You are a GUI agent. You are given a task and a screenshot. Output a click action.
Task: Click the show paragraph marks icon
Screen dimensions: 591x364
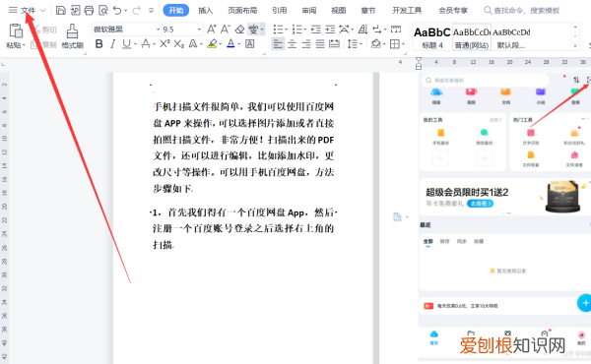[376, 29]
